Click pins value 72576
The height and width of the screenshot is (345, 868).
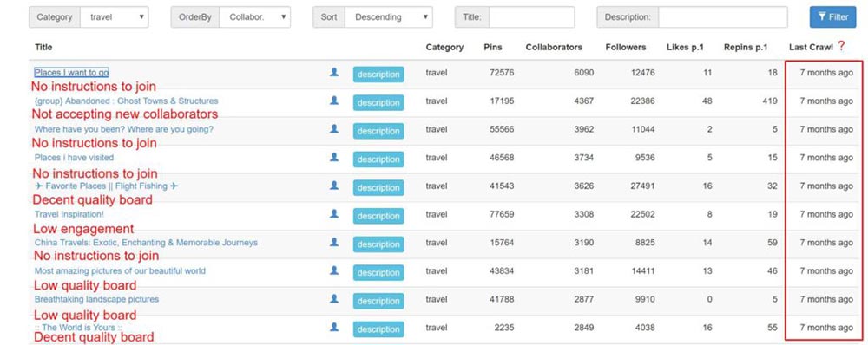coord(502,73)
